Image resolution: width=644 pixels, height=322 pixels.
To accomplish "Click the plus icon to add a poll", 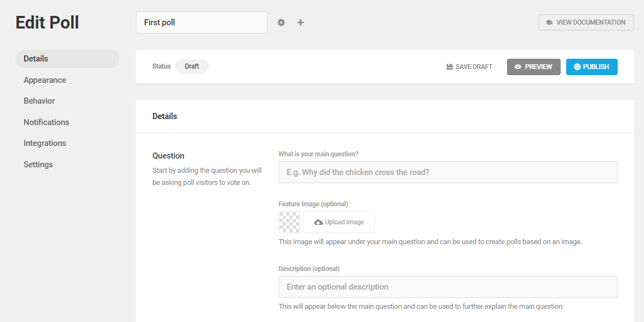I will click(301, 22).
